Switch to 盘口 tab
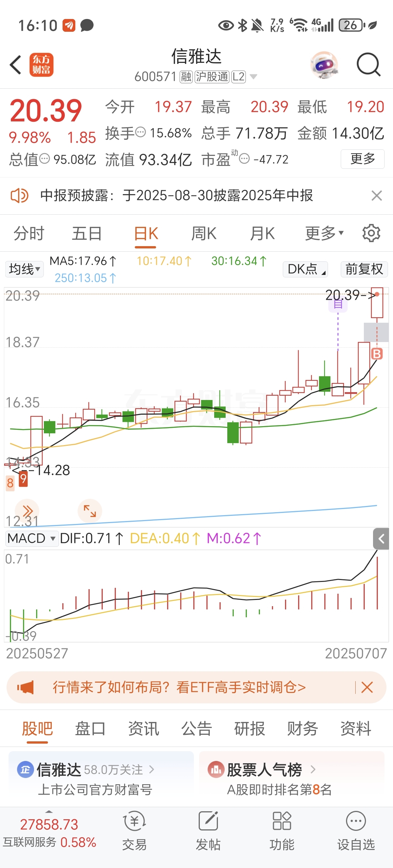393x868 pixels. [x=90, y=729]
